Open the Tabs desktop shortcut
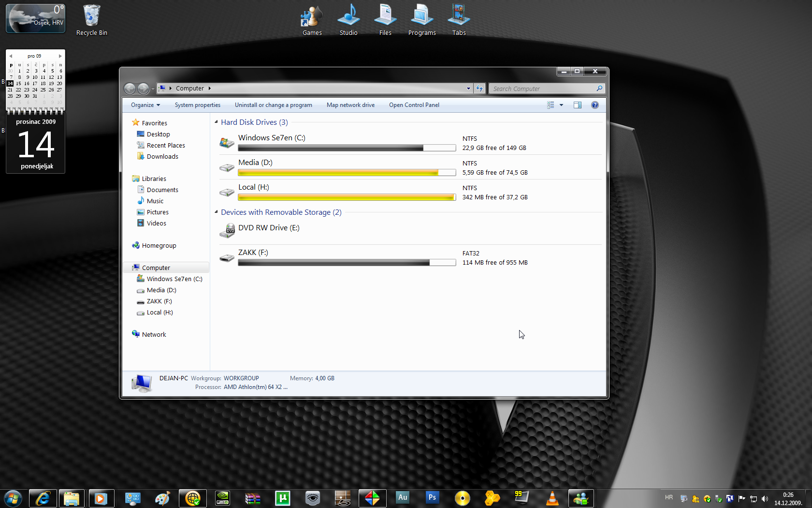This screenshot has height=508, width=812. (459, 20)
